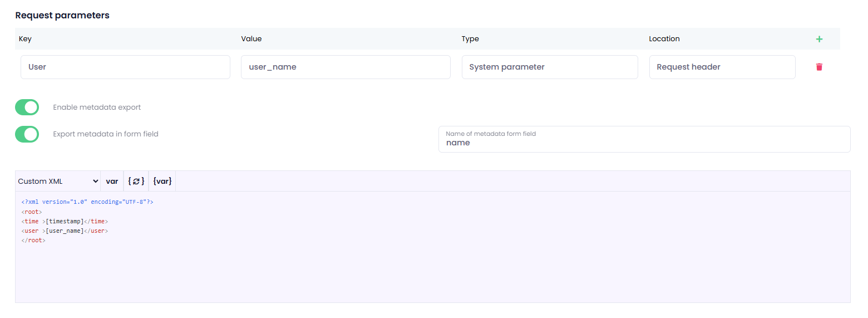Open the Request header location selector
The height and width of the screenshot is (318, 868).
click(722, 67)
